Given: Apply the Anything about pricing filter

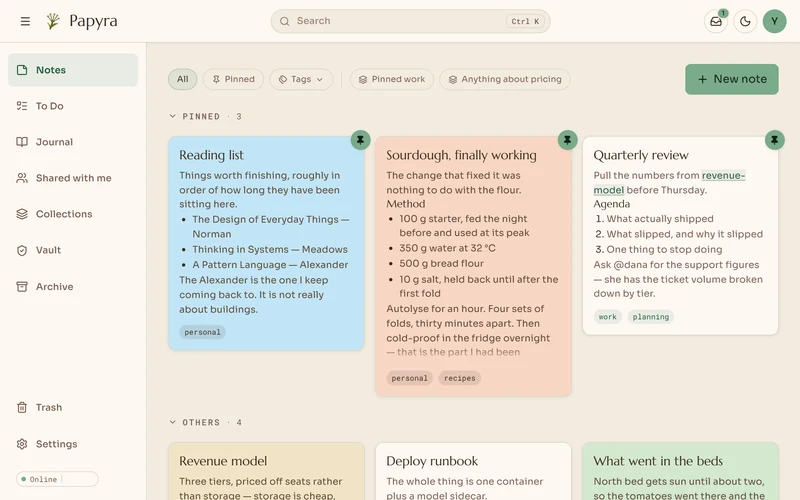Looking at the screenshot, I should [505, 80].
